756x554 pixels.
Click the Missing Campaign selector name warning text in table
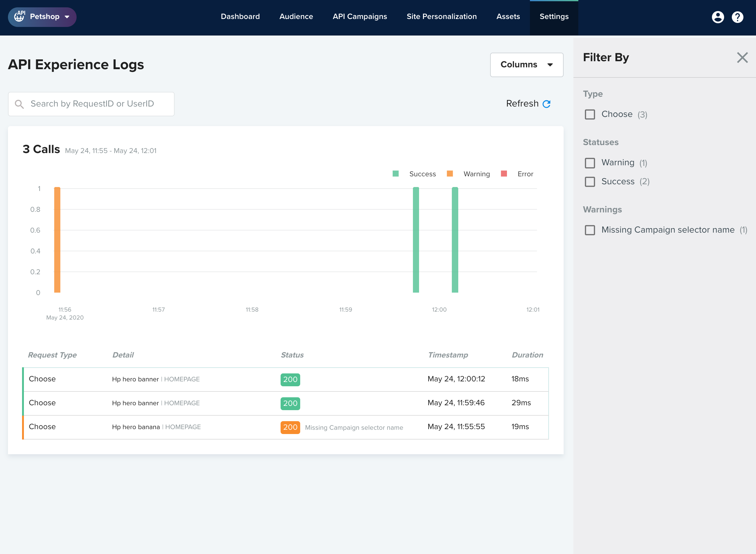354,428
